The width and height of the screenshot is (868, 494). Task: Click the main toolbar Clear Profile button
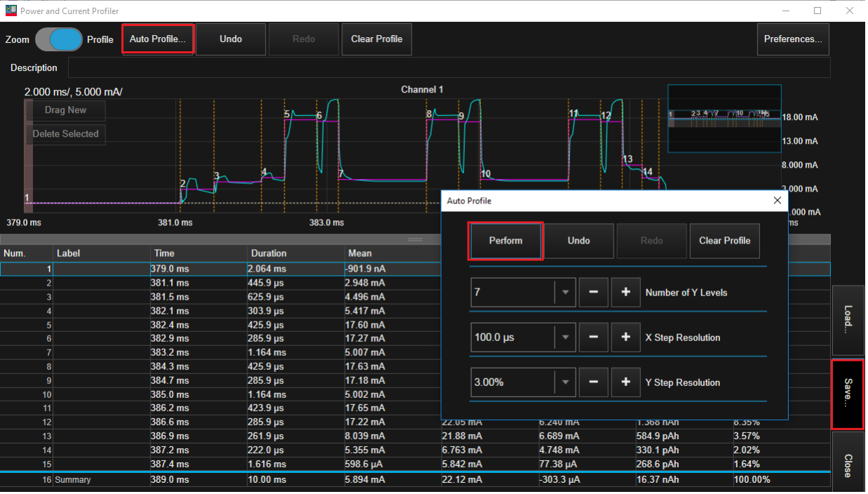(377, 39)
